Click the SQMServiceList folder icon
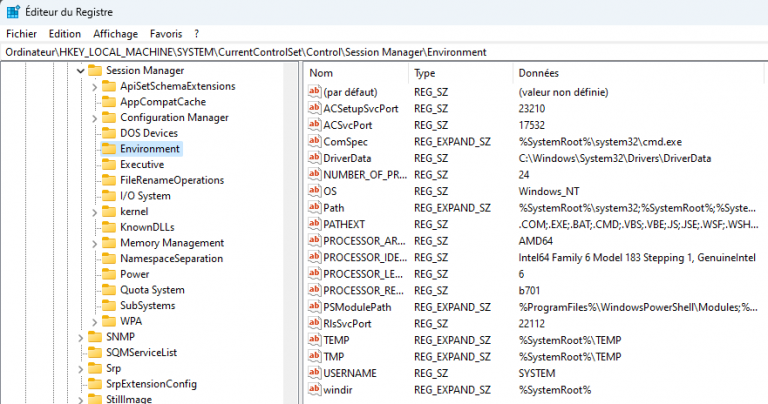768x404 pixels. coord(95,353)
